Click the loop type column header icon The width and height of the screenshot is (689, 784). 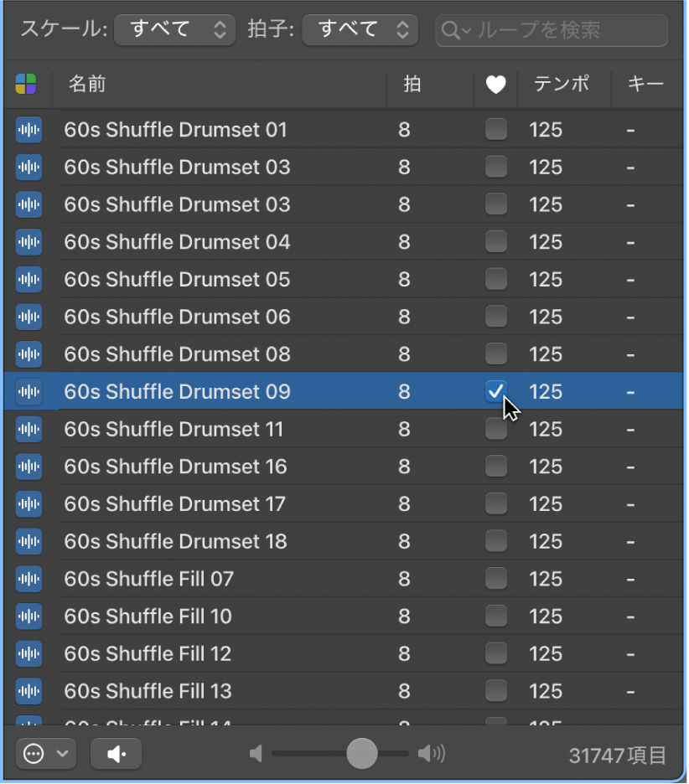25,84
